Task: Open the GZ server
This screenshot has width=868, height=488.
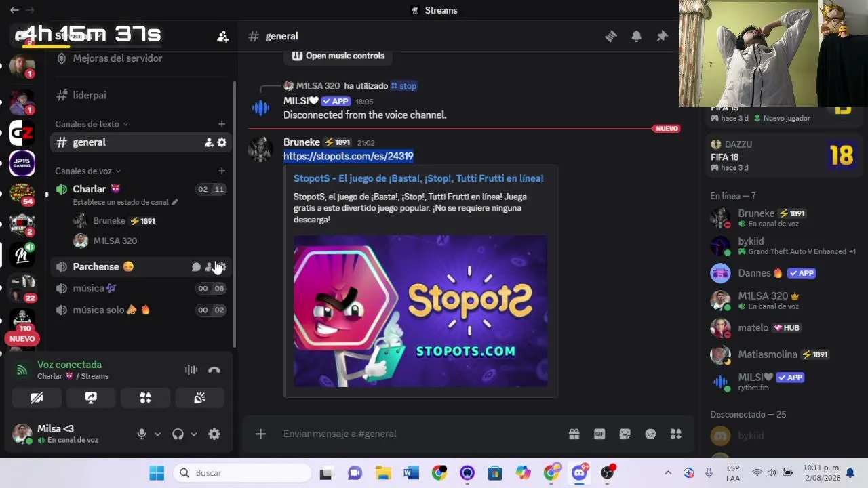Action: click(x=22, y=133)
